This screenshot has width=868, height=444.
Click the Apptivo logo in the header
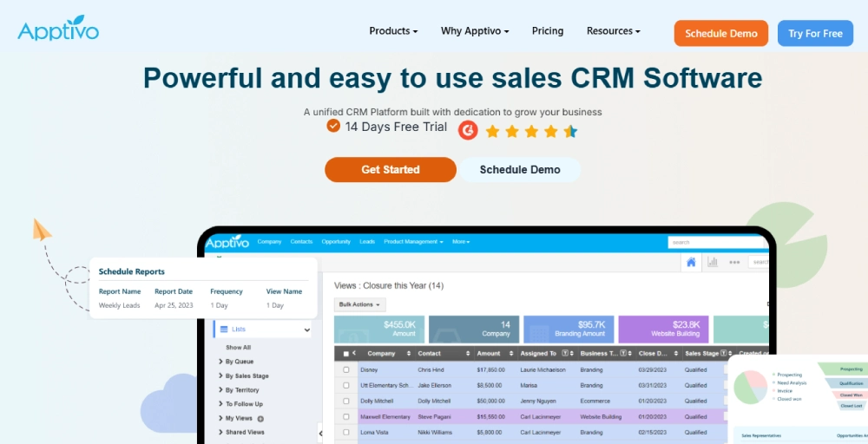[58, 29]
